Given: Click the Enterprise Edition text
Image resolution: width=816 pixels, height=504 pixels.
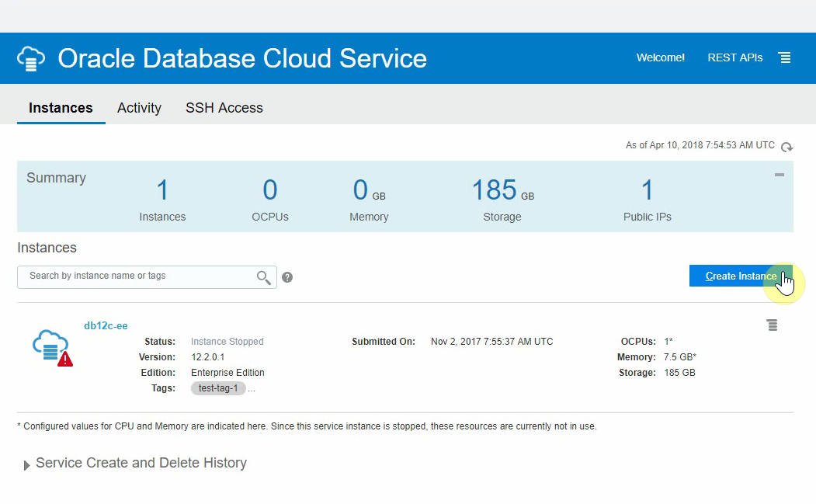Looking at the screenshot, I should tap(227, 373).
